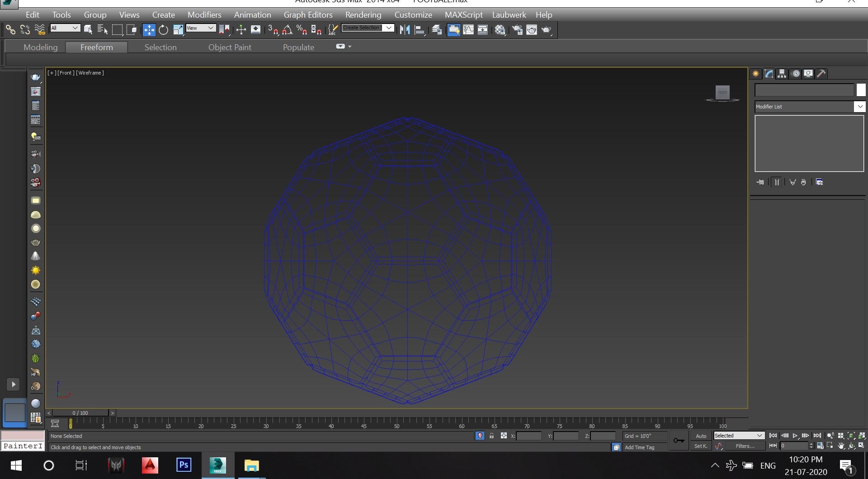Activate Select and Rotate tool
The width and height of the screenshot is (868, 479).
click(163, 30)
